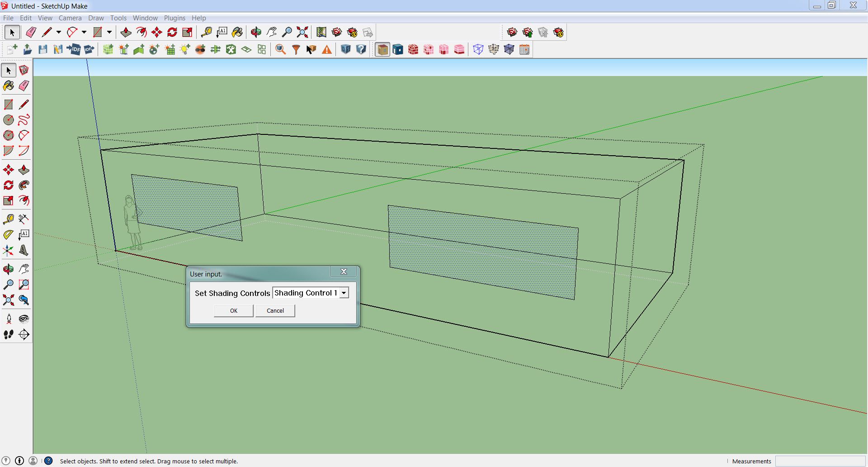Open the Shading Control 1 dropdown
868x467 pixels.
(x=344, y=292)
